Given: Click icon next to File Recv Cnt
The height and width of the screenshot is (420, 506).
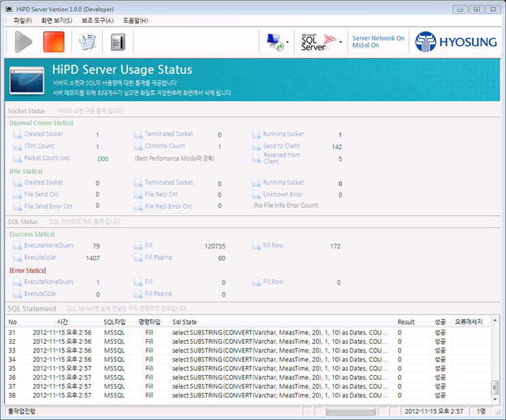Looking at the screenshot, I should click(x=138, y=195).
